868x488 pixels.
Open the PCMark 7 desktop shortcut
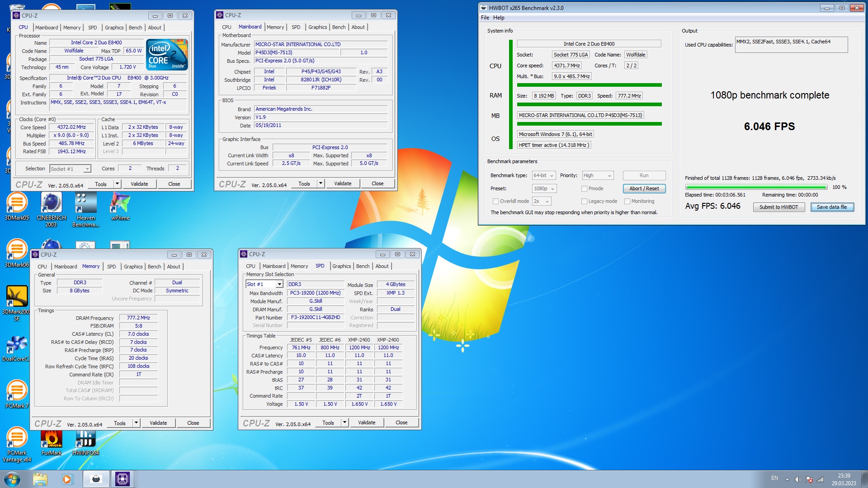(x=17, y=394)
